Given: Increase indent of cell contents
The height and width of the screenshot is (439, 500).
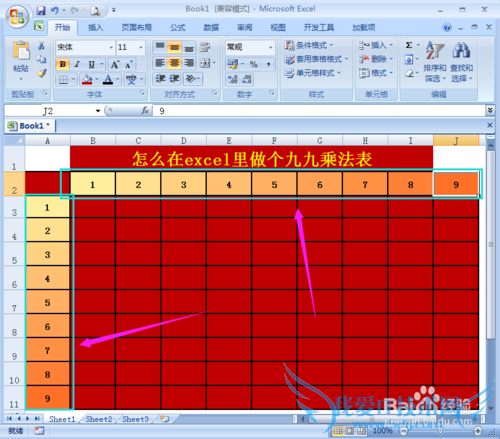Looking at the screenshot, I should pos(175,79).
